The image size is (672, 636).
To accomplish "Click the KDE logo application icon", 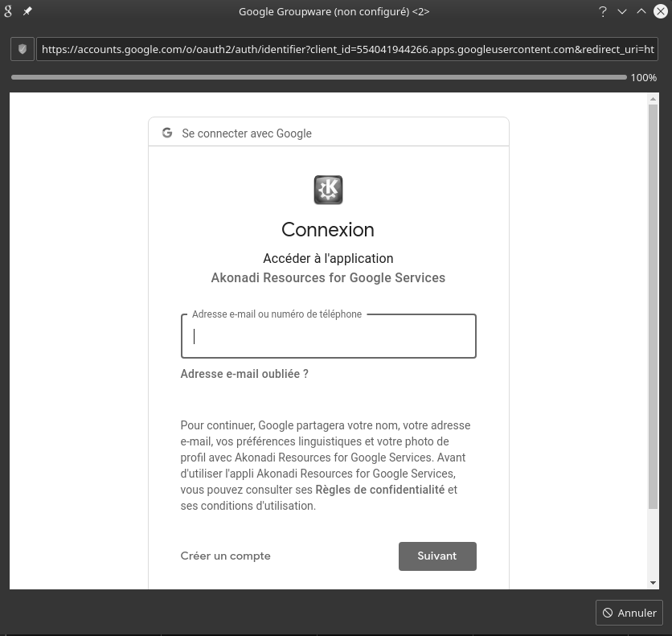I will tap(328, 190).
